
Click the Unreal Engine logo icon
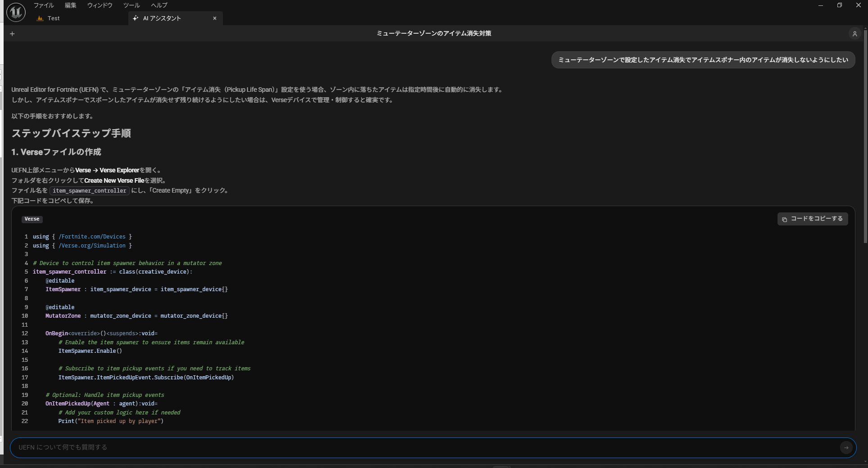tap(15, 12)
